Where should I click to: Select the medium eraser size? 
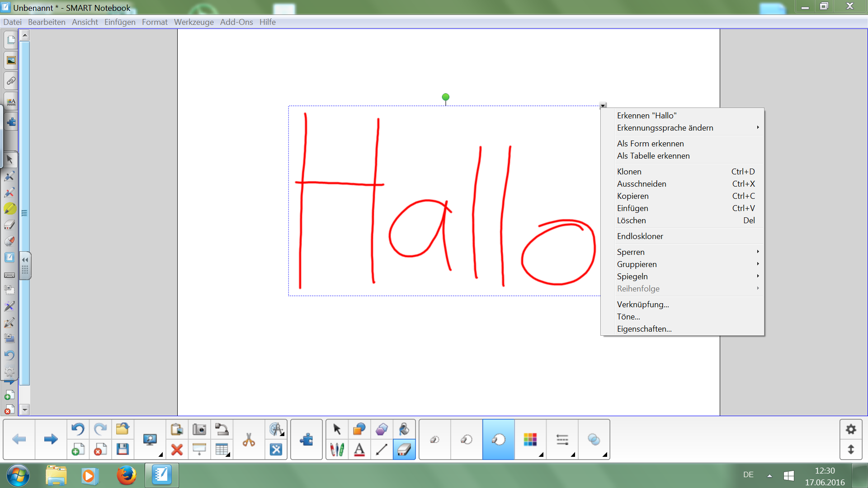click(x=466, y=439)
